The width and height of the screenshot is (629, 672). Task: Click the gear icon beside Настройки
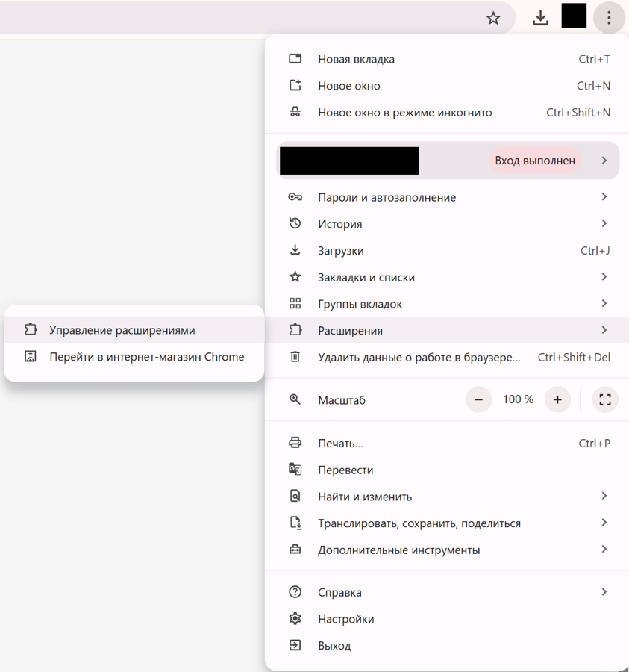(x=295, y=618)
